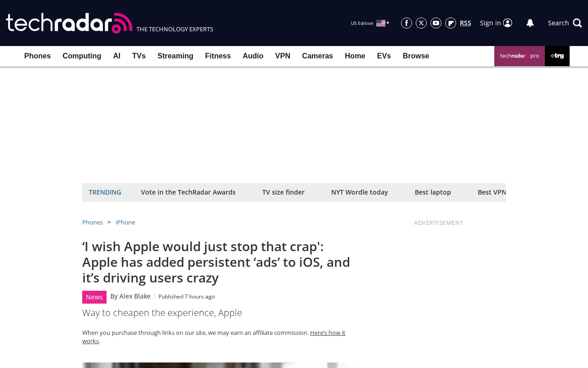
Task: Click the tagline 'THE TECHNOLOGY EXPERTS'
Action: point(175,29)
